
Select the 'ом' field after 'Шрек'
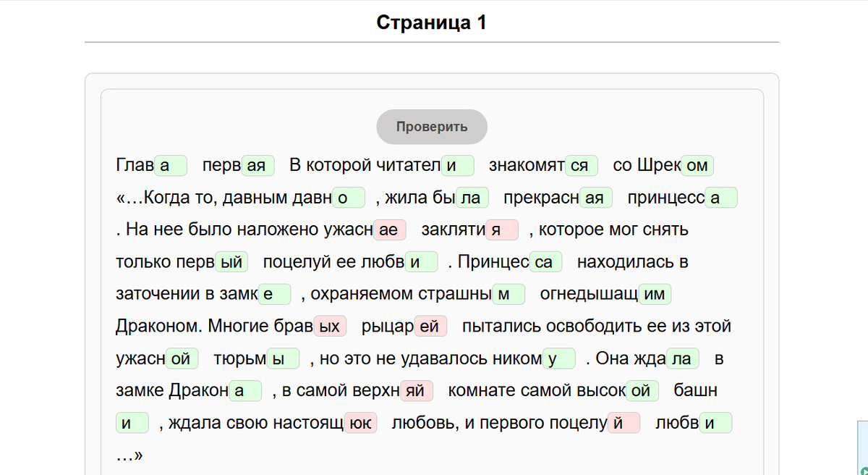click(x=697, y=166)
